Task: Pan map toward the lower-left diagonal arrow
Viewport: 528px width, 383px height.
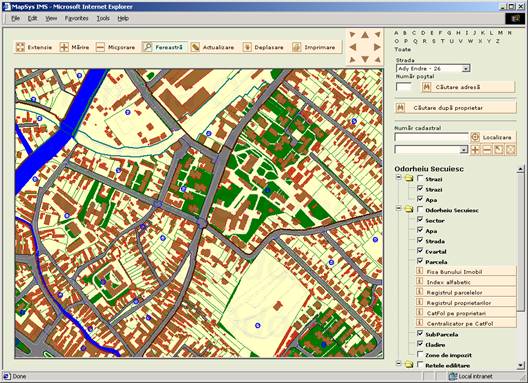Action: tap(353, 60)
